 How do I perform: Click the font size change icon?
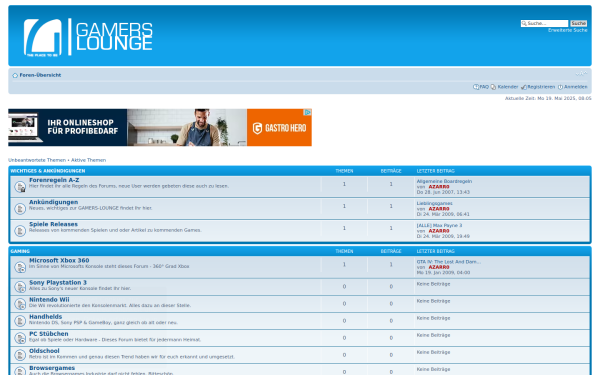581,74
